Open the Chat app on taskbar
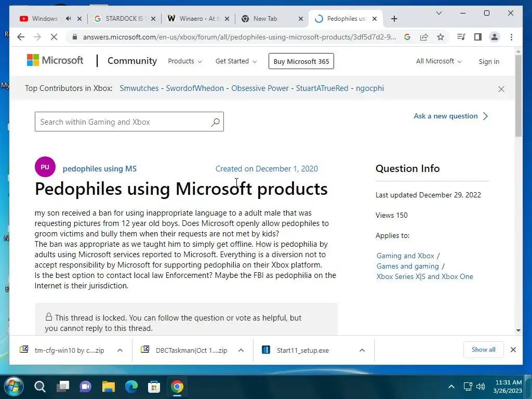Screen dimensions: 532x399 click(86, 387)
